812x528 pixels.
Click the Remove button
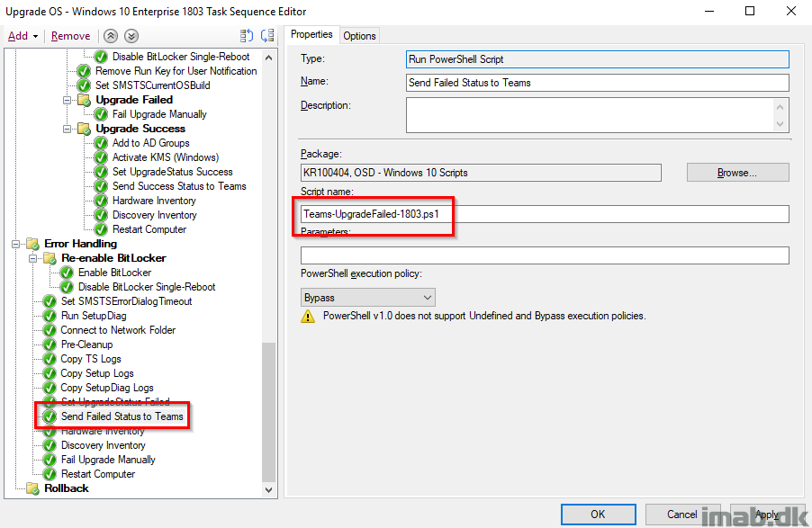(x=70, y=36)
